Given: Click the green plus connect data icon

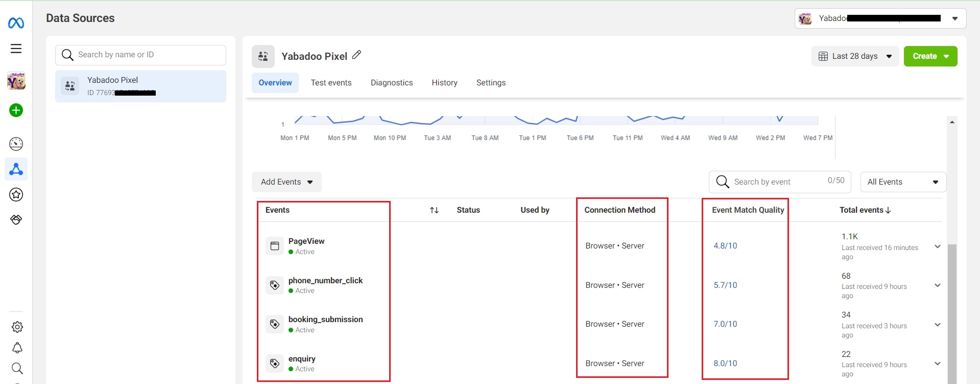Looking at the screenshot, I should pyautogui.click(x=16, y=110).
